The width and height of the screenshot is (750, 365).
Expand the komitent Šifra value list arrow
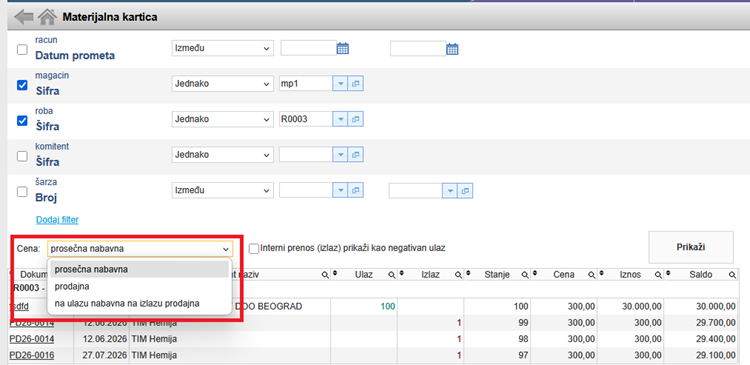(x=340, y=155)
